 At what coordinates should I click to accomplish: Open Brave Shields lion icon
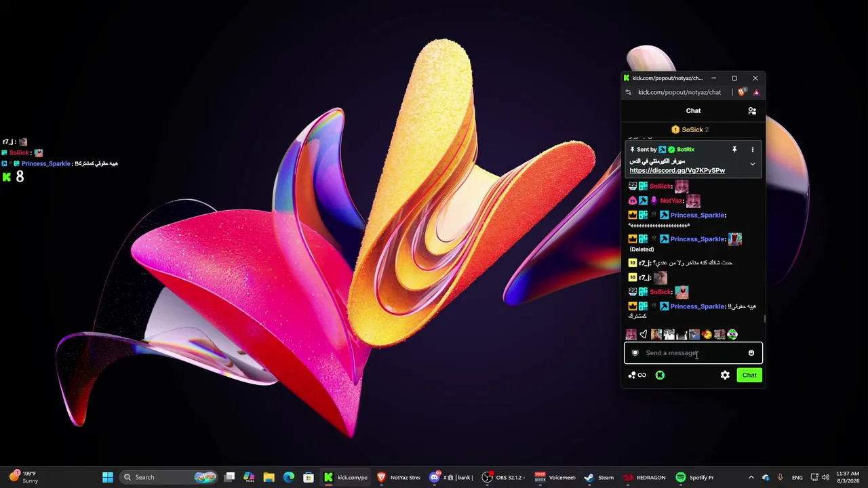click(742, 92)
